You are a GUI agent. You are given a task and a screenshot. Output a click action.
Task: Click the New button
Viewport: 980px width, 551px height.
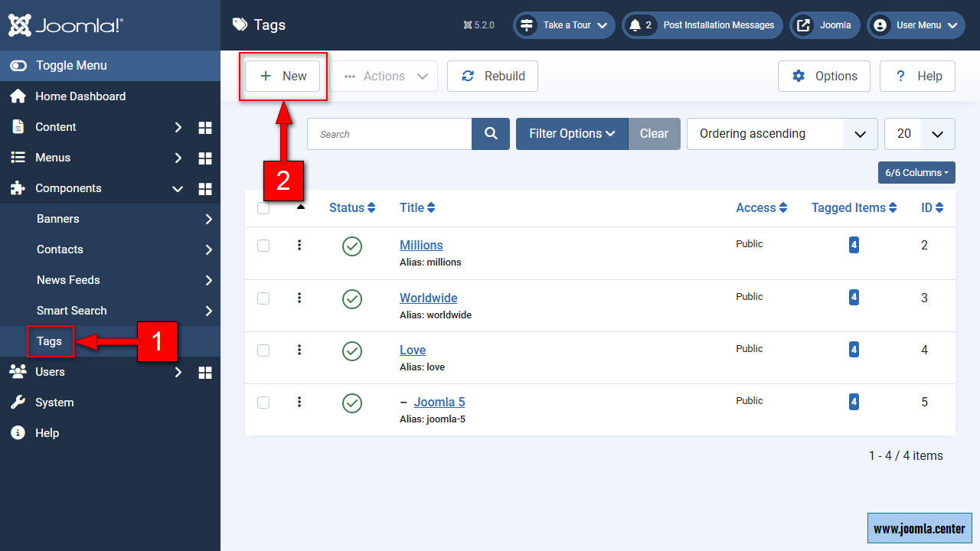pyautogui.click(x=283, y=77)
